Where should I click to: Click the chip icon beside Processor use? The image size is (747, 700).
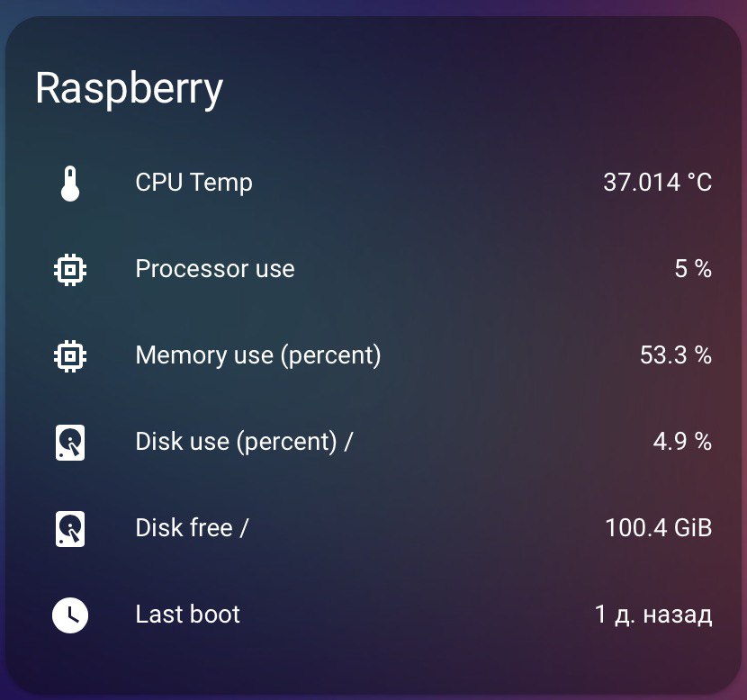tap(70, 269)
